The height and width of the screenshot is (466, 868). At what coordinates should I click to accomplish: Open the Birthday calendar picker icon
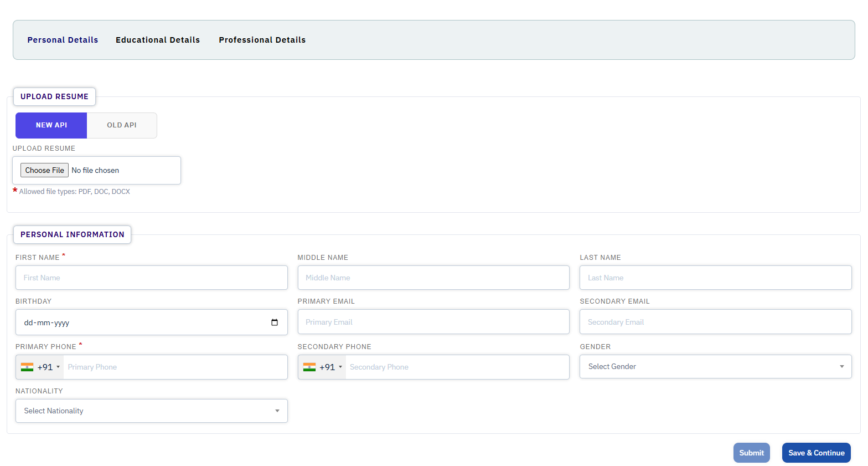[275, 322]
